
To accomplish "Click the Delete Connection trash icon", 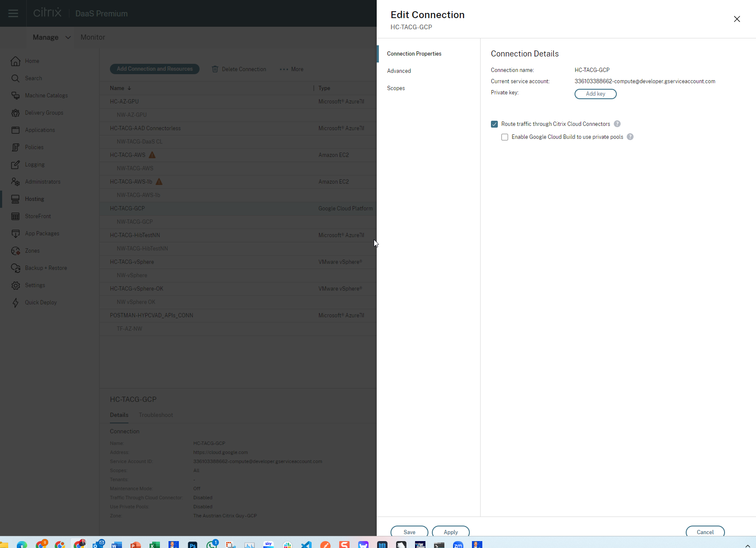I will point(215,69).
